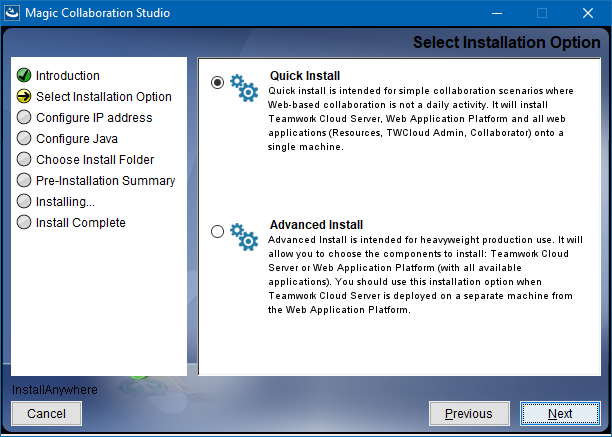Image resolution: width=612 pixels, height=437 pixels.
Task: Minimize the installer window
Action: (497, 13)
